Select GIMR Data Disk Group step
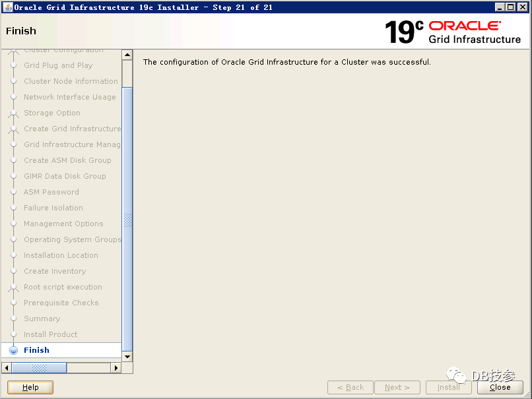The image size is (532, 399). tap(65, 176)
